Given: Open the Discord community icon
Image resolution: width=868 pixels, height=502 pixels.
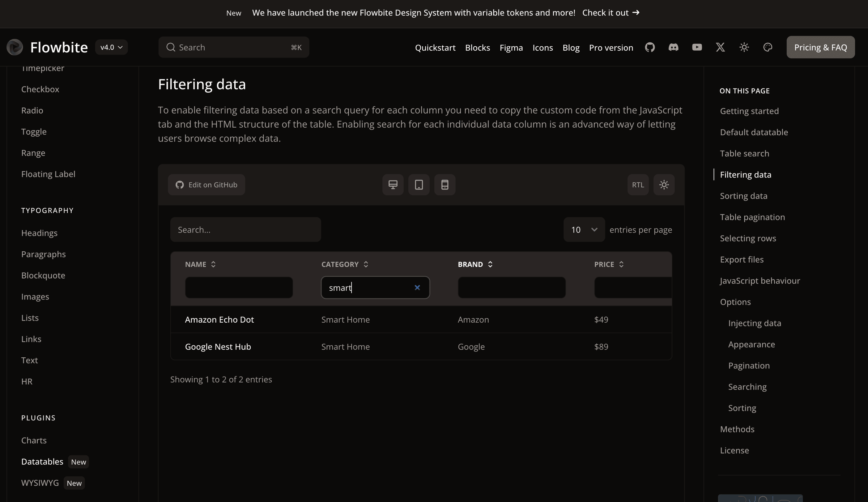Looking at the screenshot, I should (x=673, y=47).
